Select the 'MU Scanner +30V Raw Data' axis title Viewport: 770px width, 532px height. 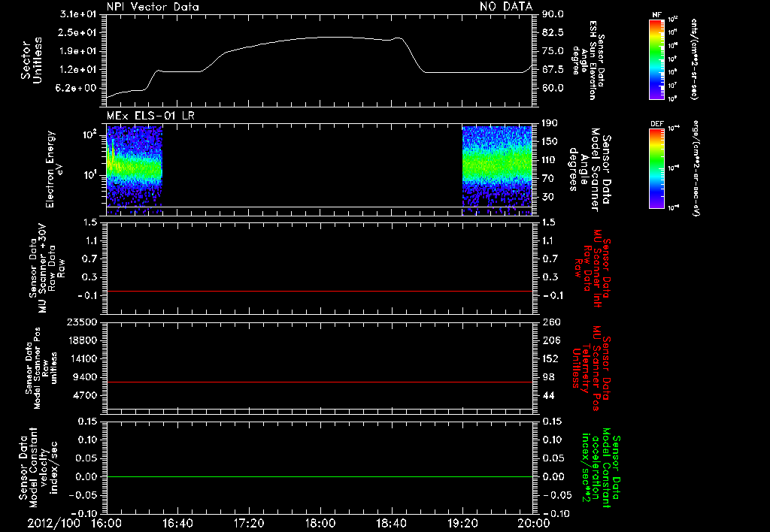[47, 268]
